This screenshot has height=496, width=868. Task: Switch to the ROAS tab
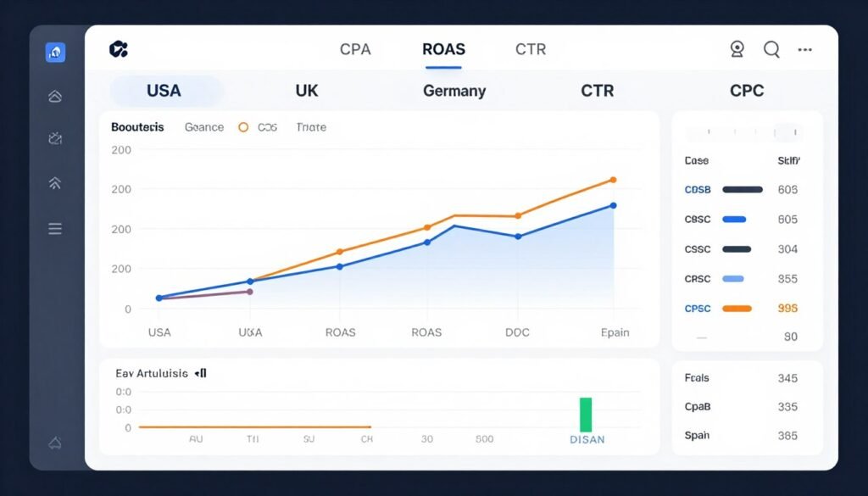[x=443, y=49]
